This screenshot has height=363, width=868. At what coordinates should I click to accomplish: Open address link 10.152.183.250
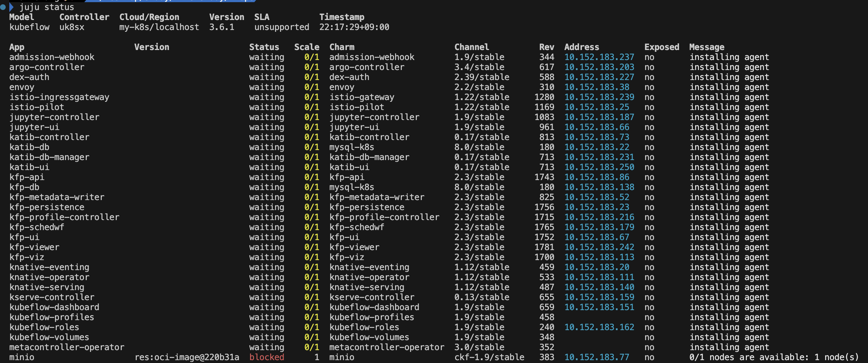(x=599, y=167)
